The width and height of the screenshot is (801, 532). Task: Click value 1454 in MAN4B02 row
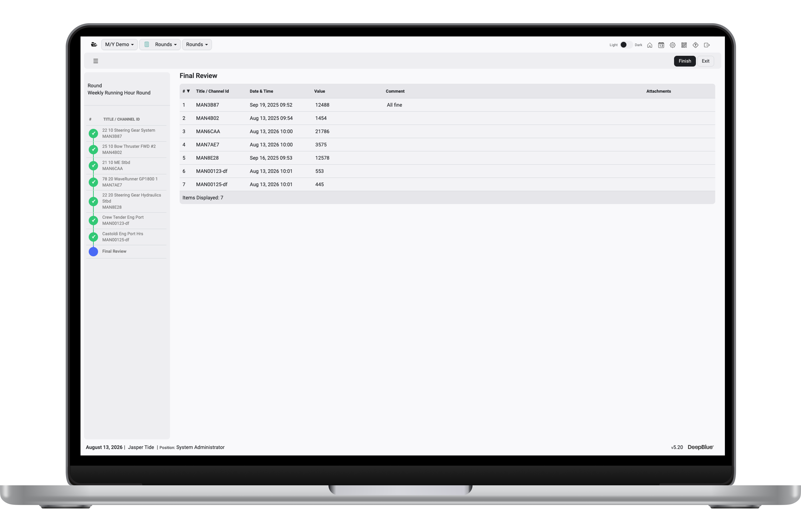click(321, 118)
